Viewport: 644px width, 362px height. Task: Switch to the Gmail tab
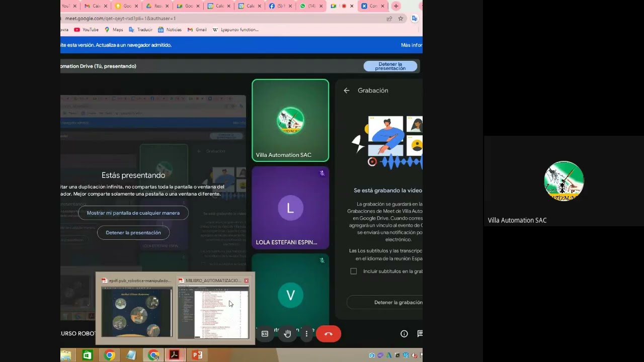pyautogui.click(x=95, y=6)
